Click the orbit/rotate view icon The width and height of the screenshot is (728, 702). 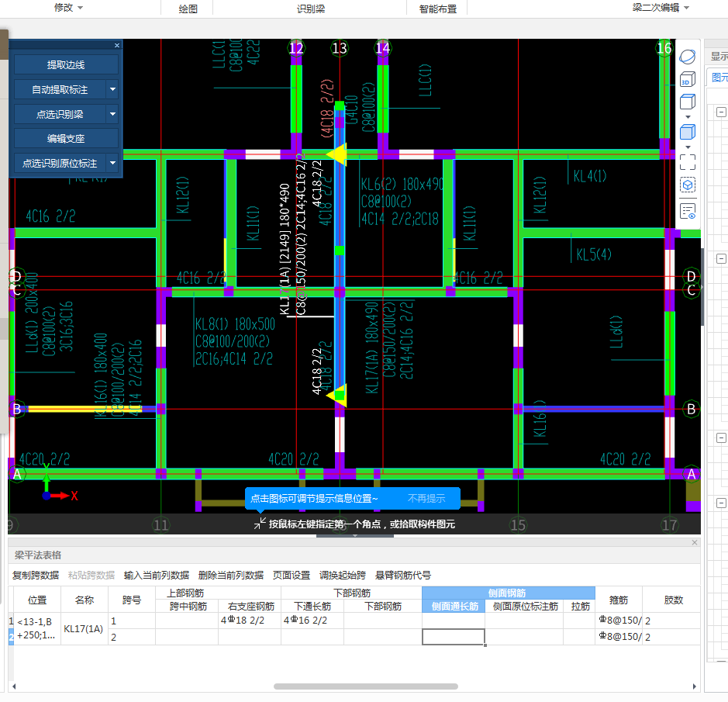point(687,57)
